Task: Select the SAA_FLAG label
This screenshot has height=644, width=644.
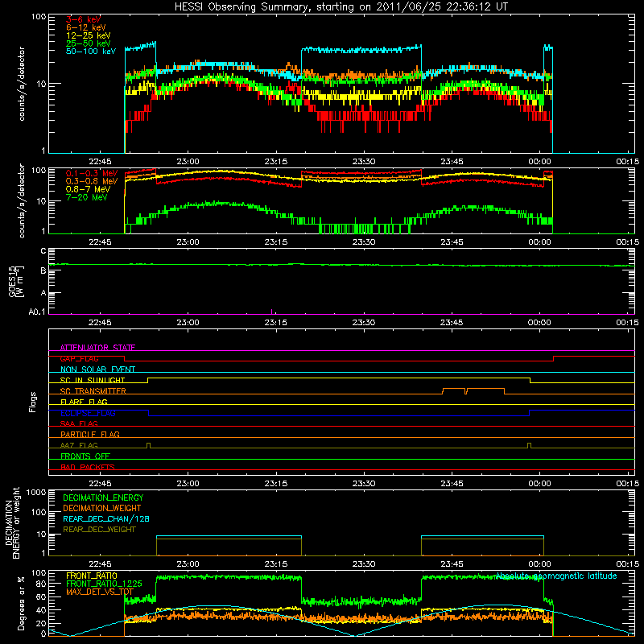Action: pyautogui.click(x=79, y=423)
